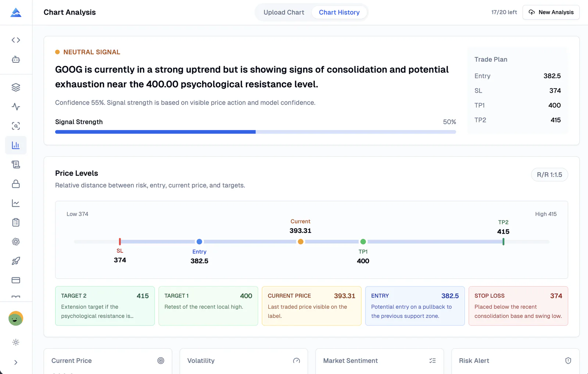
Task: Open the OpenAI swirl sidebar item
Action: pyautogui.click(x=16, y=242)
